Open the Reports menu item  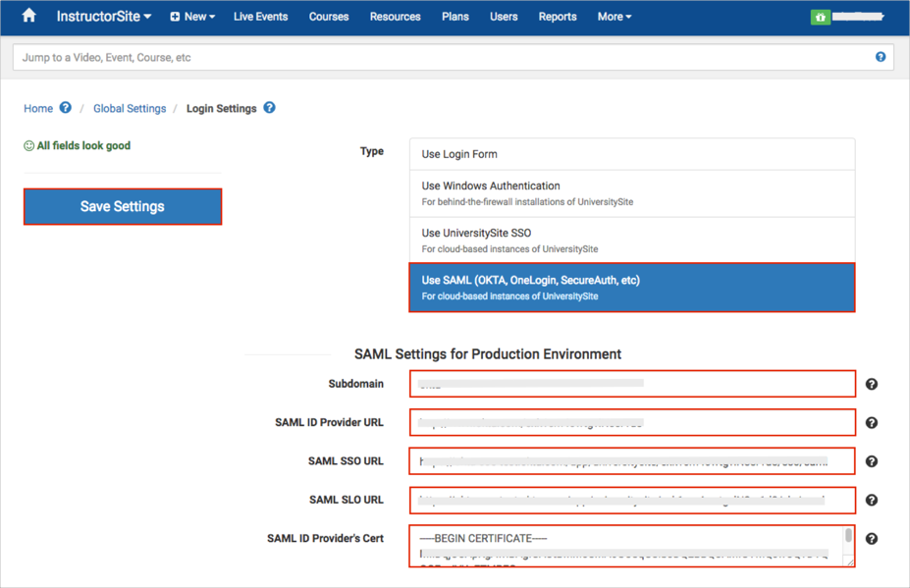click(557, 17)
